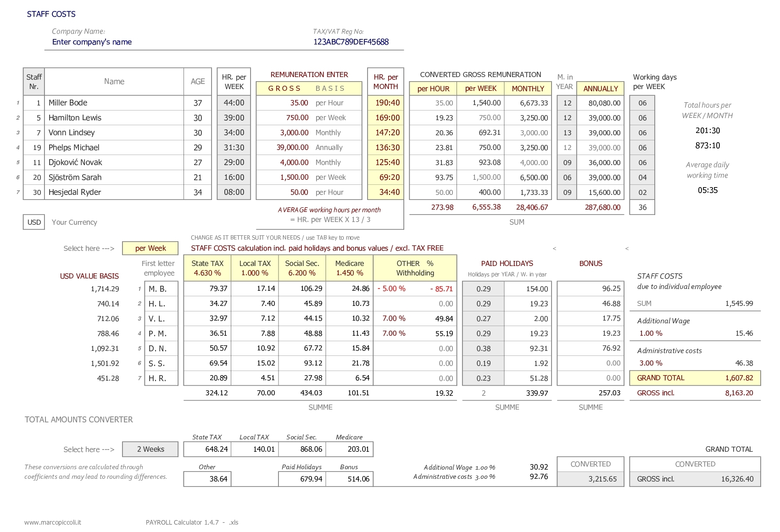Select the OTHER % Withholding header cell

pos(415,268)
